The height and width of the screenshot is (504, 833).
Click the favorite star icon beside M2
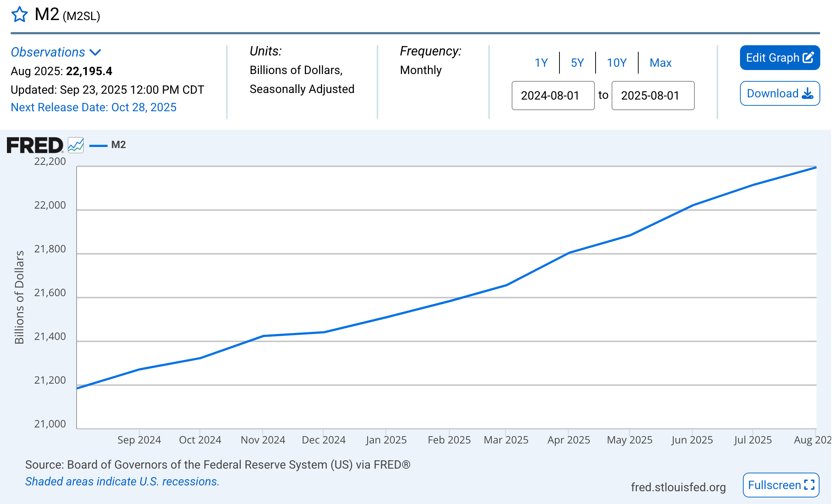[x=19, y=15]
